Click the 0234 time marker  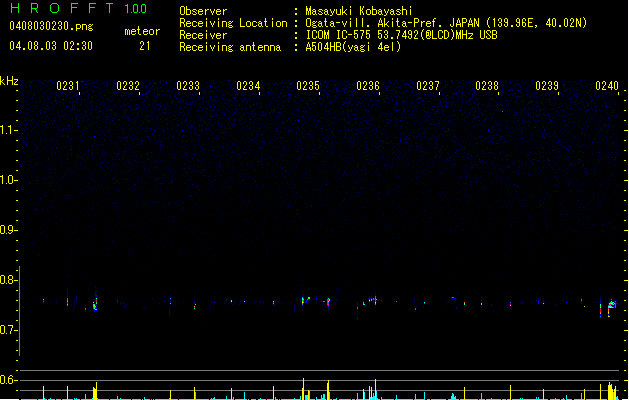click(x=248, y=86)
